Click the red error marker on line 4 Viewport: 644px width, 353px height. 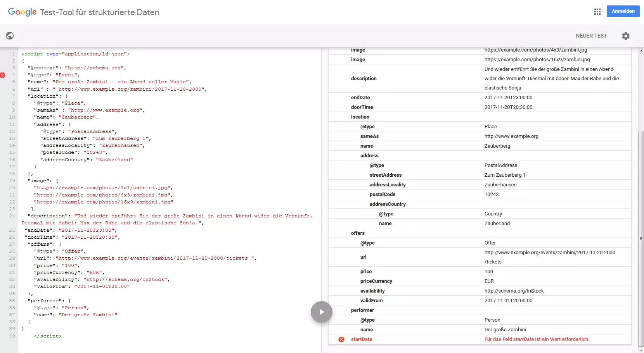coord(3,75)
